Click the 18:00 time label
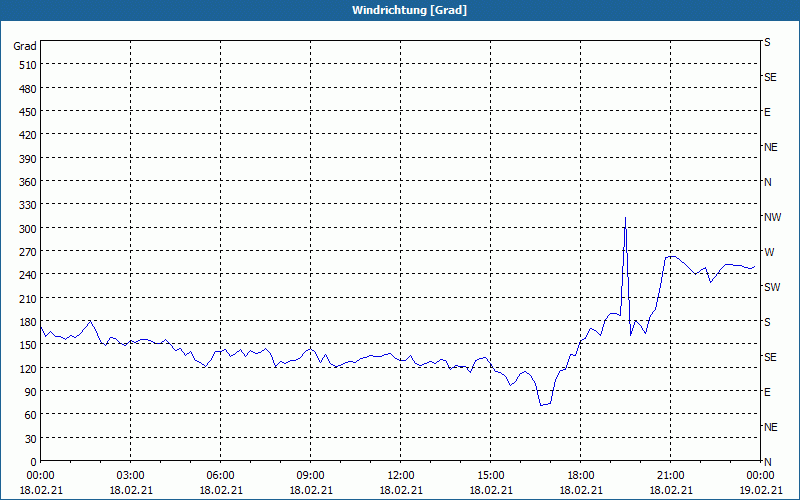The image size is (800, 500). (x=581, y=476)
